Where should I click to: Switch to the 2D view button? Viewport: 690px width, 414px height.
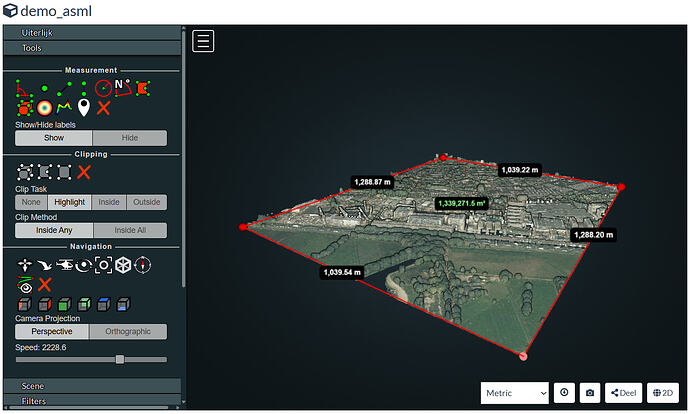663,393
